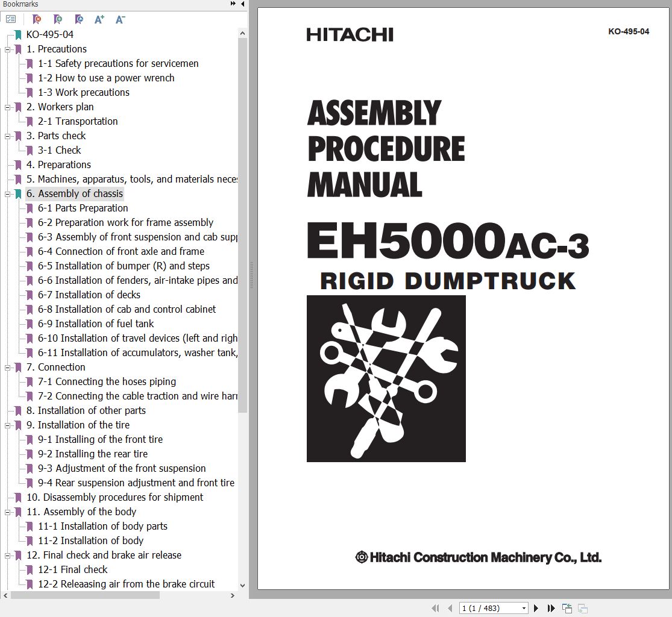Go to next page
The height and width of the screenshot is (617, 672).
coord(536,608)
